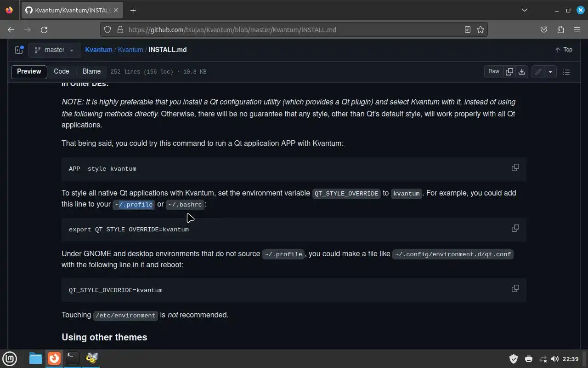
Task: Click the address bar URL
Action: (x=232, y=29)
